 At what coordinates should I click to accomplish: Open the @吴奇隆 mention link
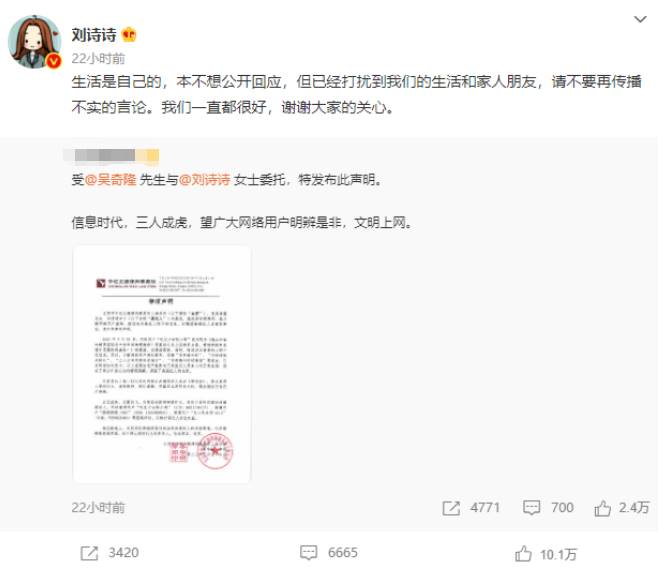tap(111, 180)
